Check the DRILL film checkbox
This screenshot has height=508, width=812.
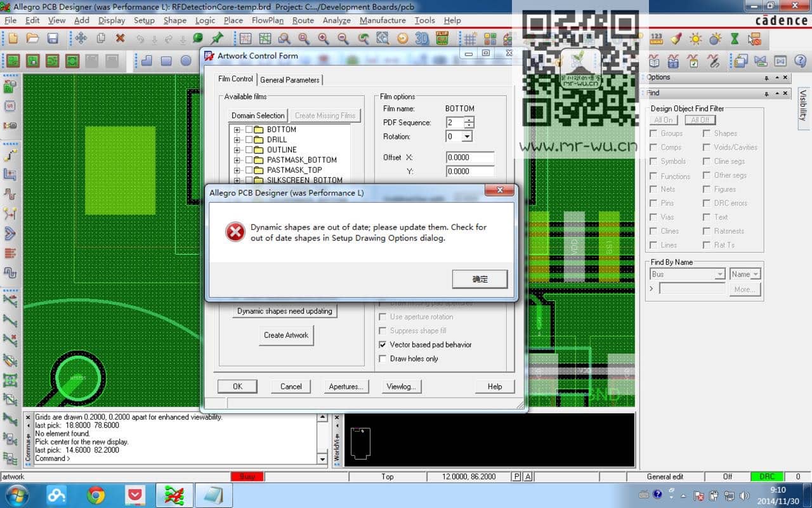249,140
